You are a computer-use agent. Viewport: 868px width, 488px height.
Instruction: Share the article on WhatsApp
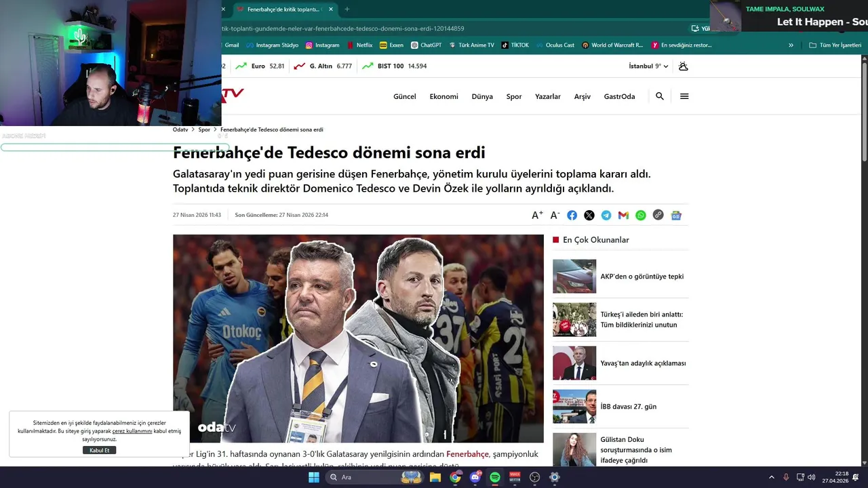(641, 215)
